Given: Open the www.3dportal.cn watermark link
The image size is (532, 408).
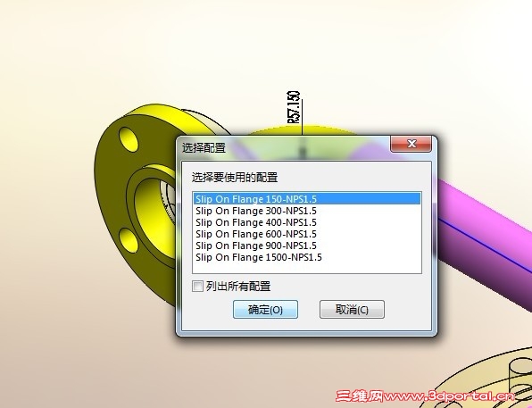Looking at the screenshot, I should (x=450, y=396).
